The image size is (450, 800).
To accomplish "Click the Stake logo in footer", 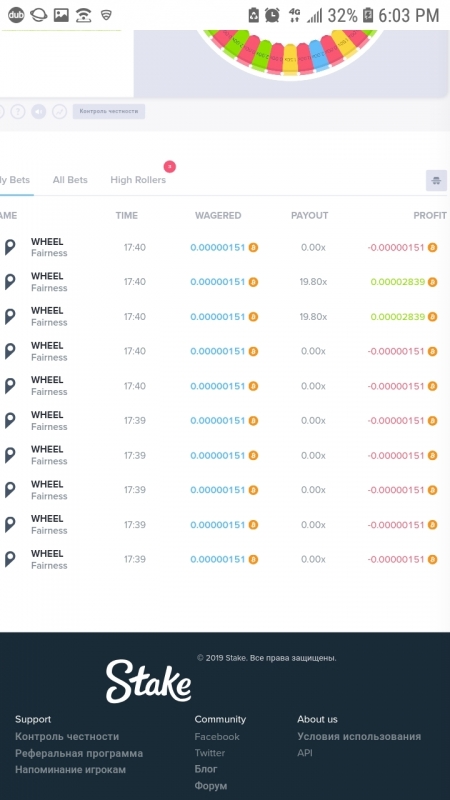I will click(148, 681).
